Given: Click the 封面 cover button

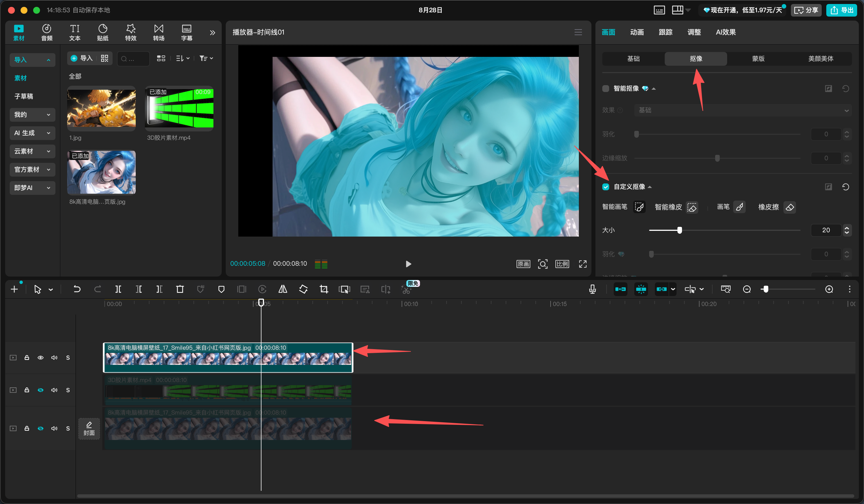Looking at the screenshot, I should [89, 429].
